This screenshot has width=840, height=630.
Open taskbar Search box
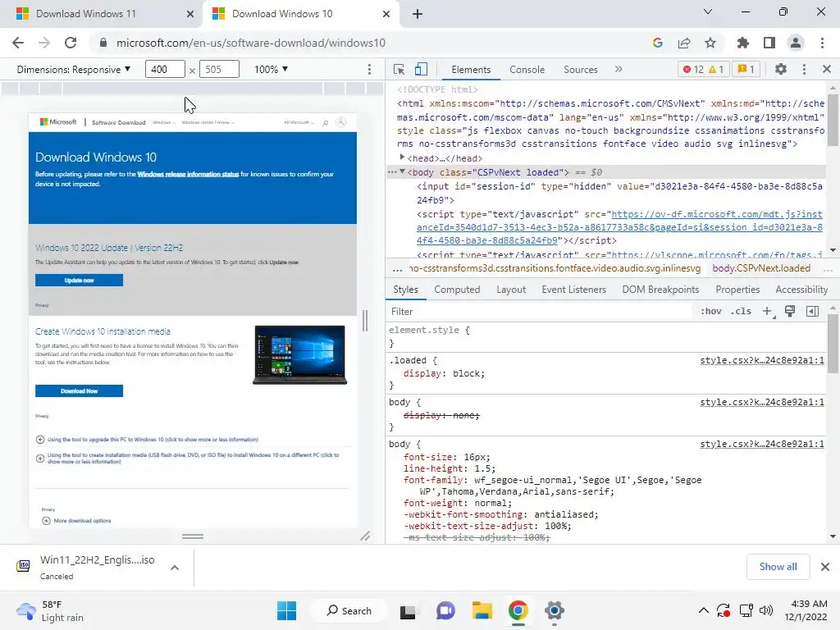point(349,610)
